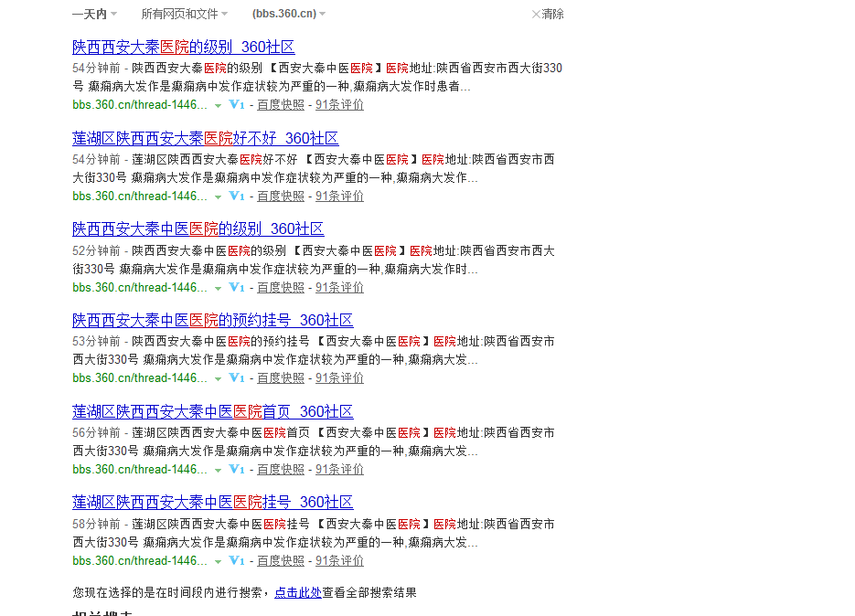Expand the URL arrow under the second result
This screenshot has width=855, height=616.
click(x=218, y=196)
